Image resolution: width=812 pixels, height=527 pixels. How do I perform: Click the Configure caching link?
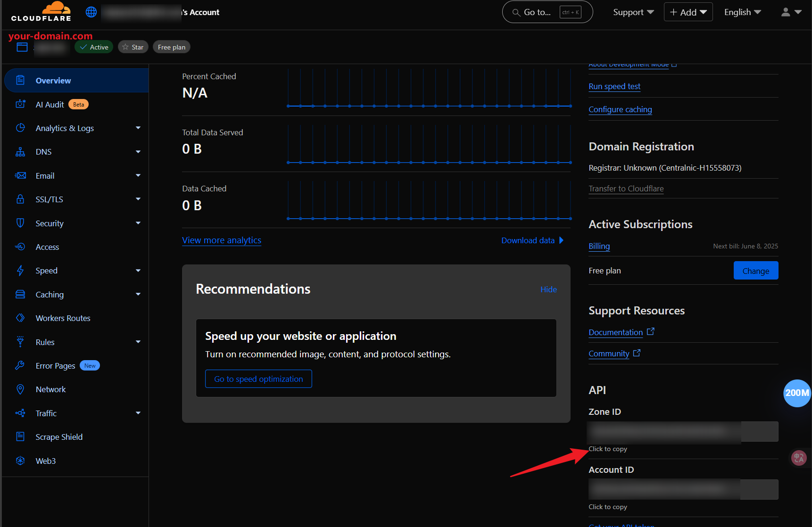(x=620, y=109)
